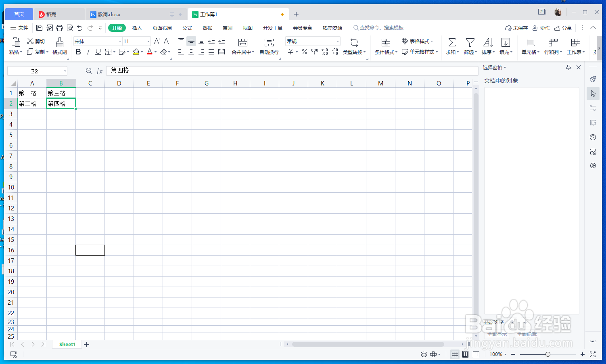Viewport: 606px width, 364px height.
Task: Click the Paste clipboard icon
Action: point(16,42)
